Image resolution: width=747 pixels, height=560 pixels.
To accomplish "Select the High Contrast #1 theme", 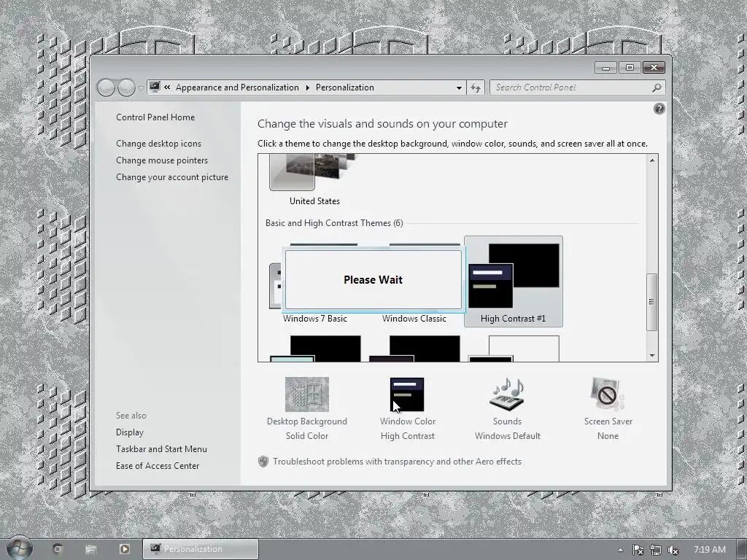I will click(x=513, y=281).
